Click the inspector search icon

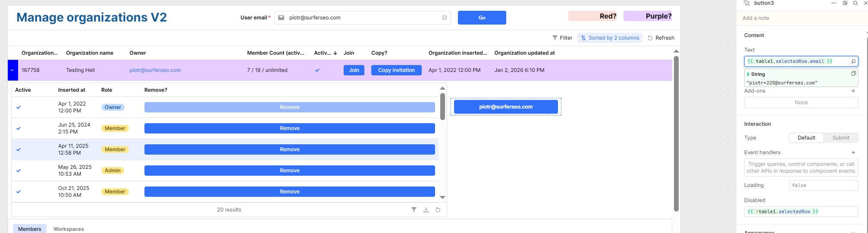[x=855, y=3]
